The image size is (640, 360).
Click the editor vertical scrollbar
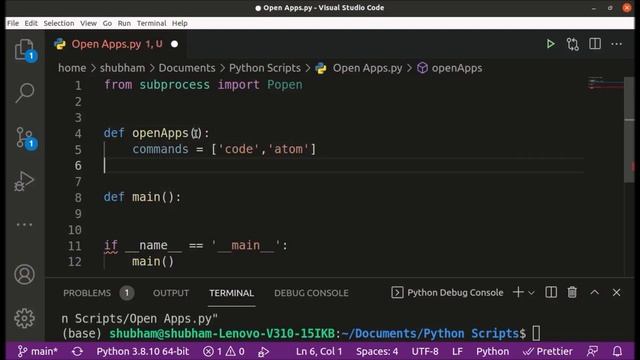629,130
